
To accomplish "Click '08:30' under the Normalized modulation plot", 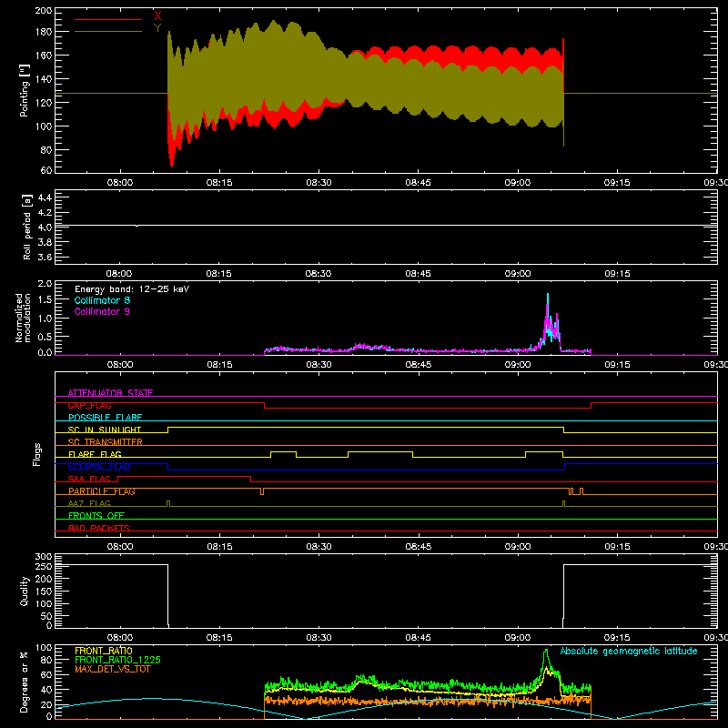I will pos(319,365).
